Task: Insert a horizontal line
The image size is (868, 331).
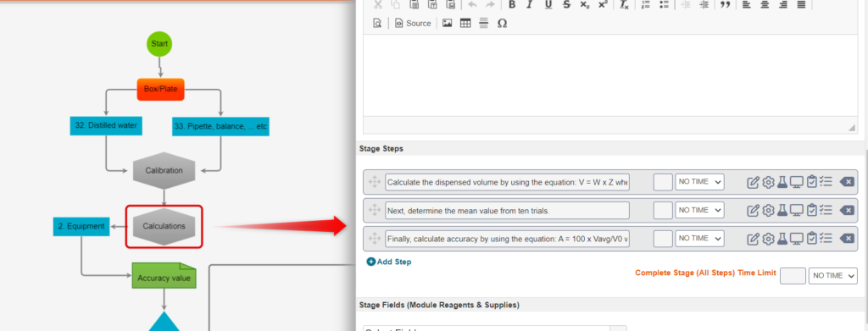Action: click(x=483, y=23)
